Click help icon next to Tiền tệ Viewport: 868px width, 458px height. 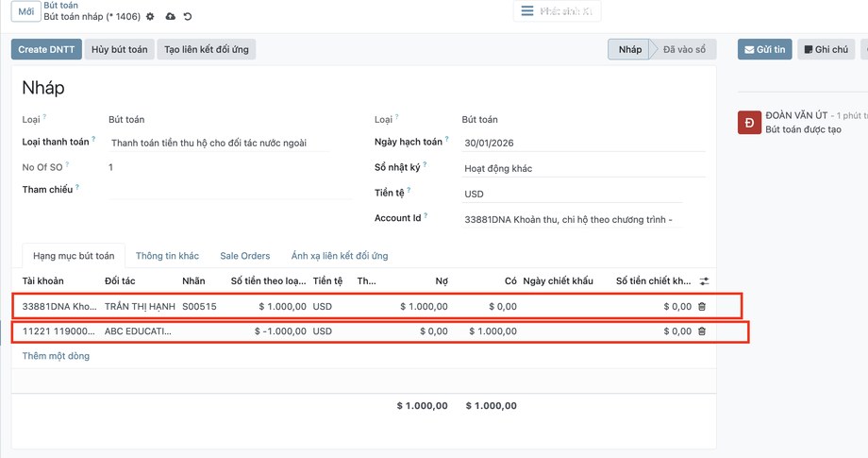409,190
